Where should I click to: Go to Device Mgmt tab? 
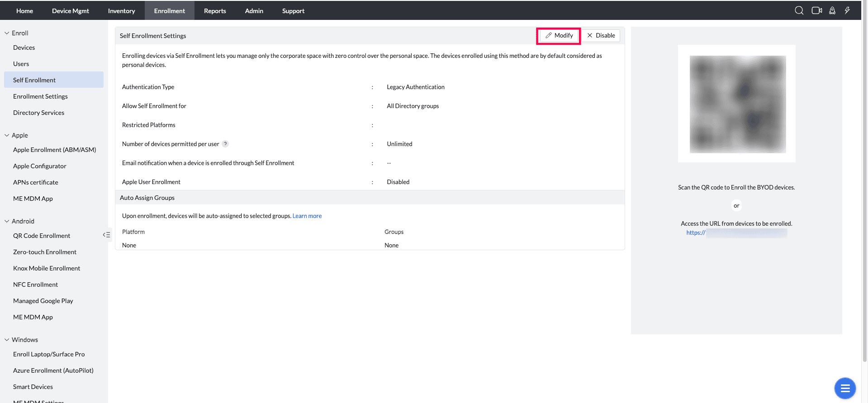point(70,11)
